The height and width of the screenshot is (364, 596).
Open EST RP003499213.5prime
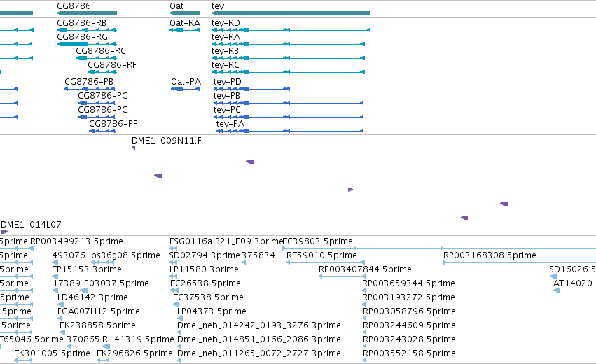pyautogui.click(x=76, y=241)
